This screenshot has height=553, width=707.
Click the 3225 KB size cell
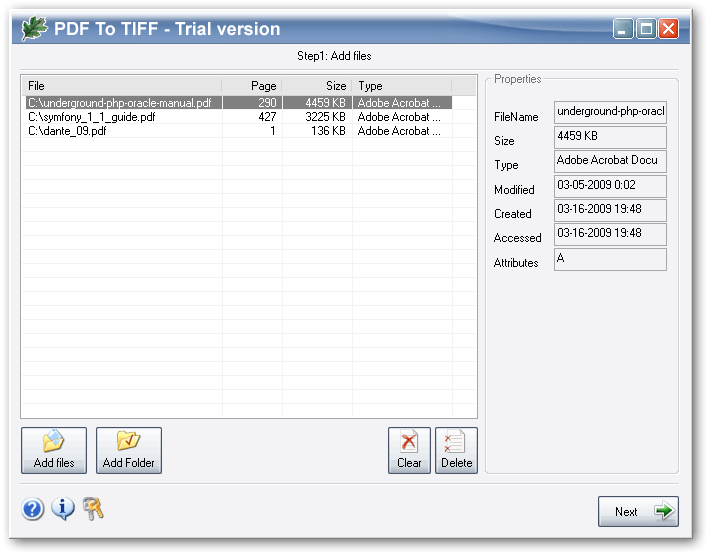317,117
